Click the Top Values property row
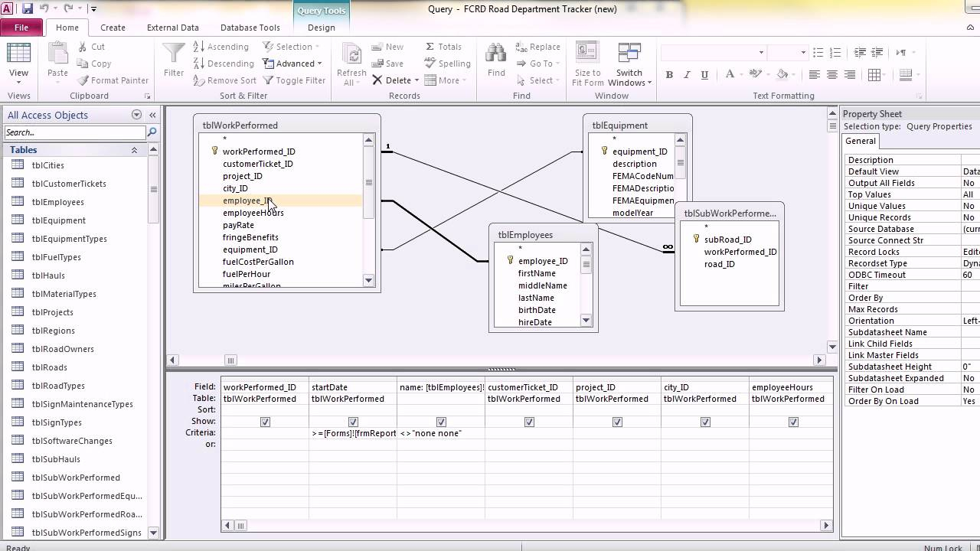The height and width of the screenshot is (551, 980). (910, 194)
